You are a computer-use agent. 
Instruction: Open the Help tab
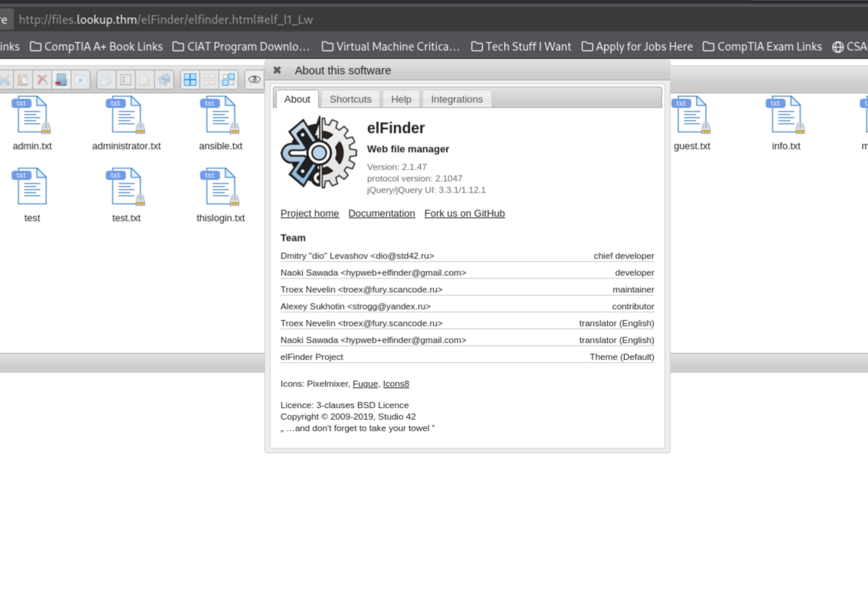tap(401, 99)
